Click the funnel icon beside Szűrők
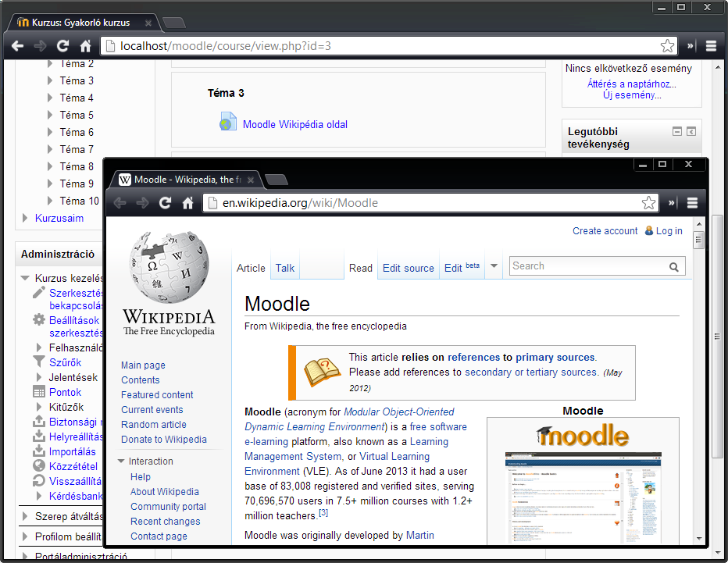Screen dimensions: 728x563 (39, 362)
